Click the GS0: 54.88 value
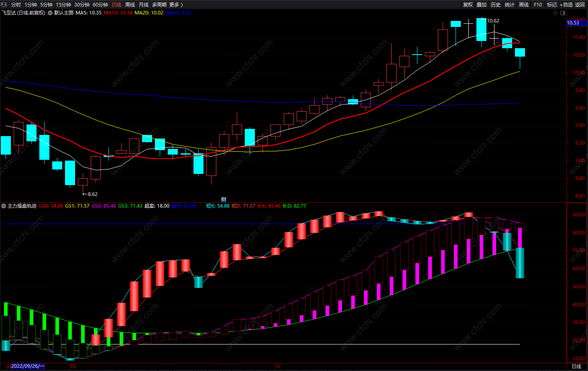 coord(51,206)
